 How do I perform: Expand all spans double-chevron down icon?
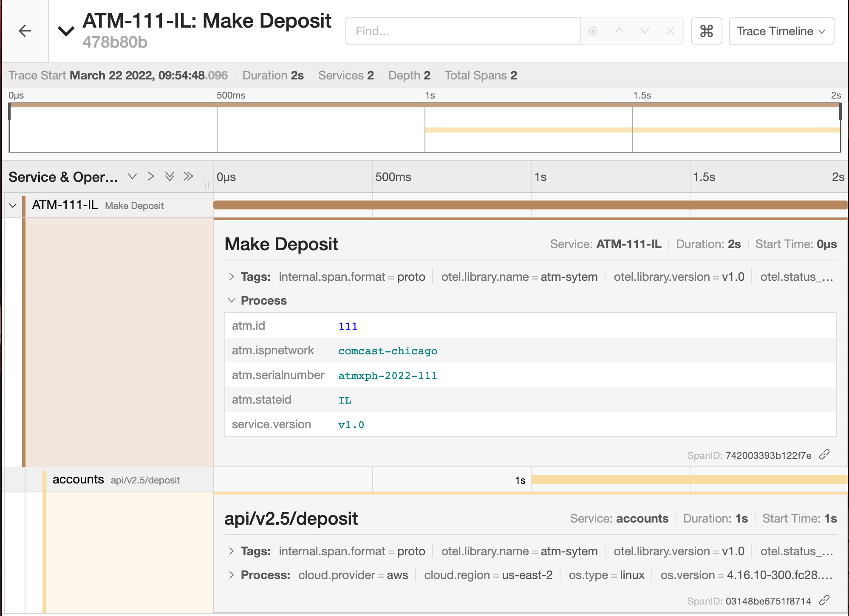(170, 176)
